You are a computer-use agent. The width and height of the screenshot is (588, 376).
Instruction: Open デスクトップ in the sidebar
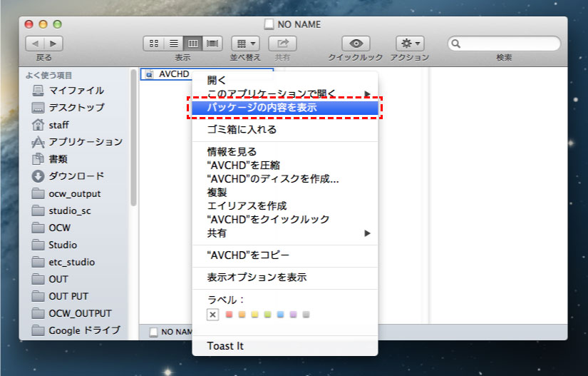click(68, 107)
